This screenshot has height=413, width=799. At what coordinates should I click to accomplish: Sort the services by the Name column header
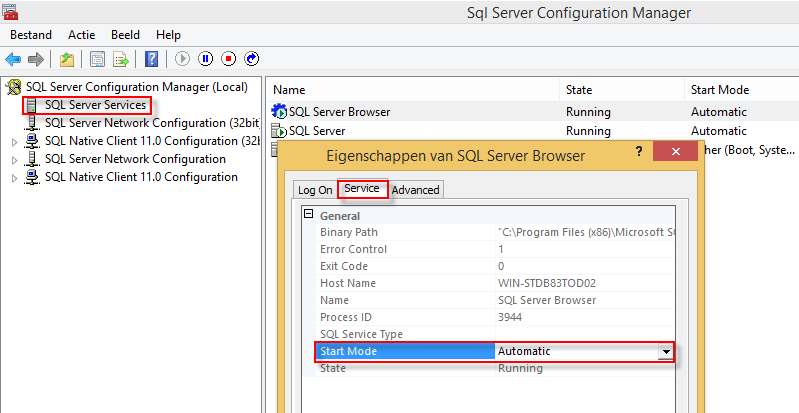click(413, 90)
